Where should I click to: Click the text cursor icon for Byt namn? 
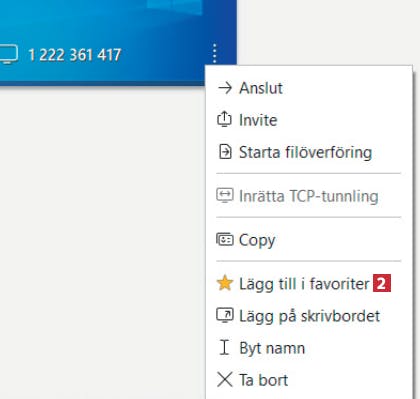[225, 347]
